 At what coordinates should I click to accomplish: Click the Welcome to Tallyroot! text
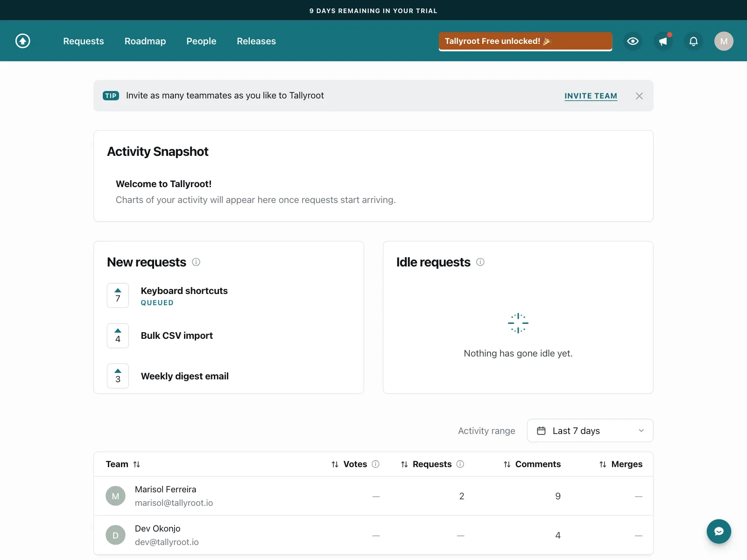[x=164, y=184]
